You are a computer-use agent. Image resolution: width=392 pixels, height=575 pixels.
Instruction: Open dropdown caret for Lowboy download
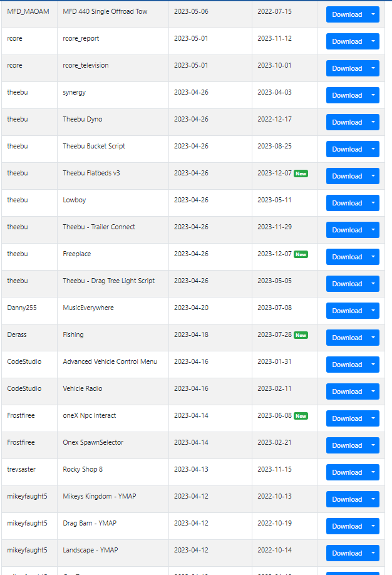pyautogui.click(x=373, y=203)
